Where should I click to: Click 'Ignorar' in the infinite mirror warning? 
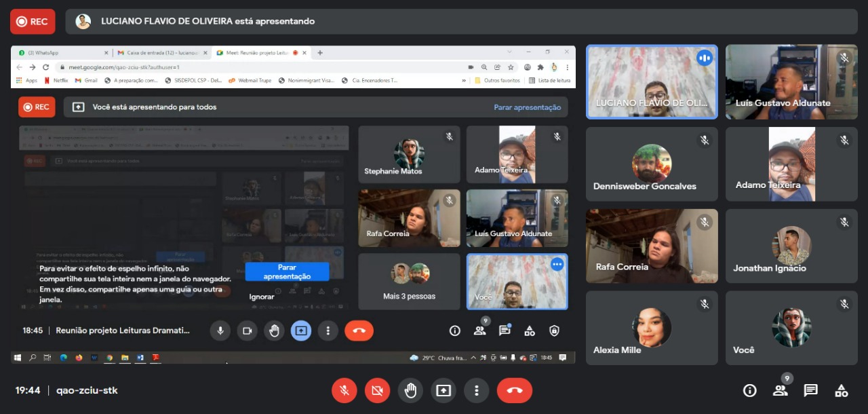[x=262, y=297]
